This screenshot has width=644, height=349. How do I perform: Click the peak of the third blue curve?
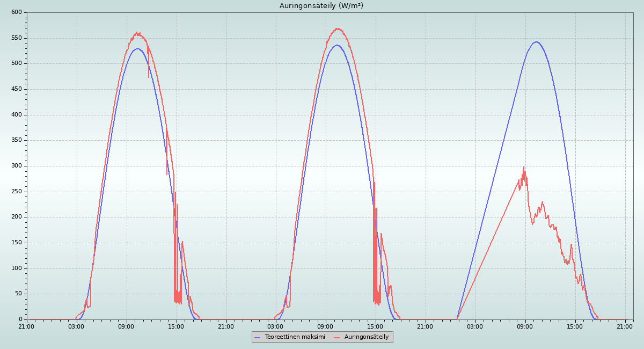pos(536,42)
